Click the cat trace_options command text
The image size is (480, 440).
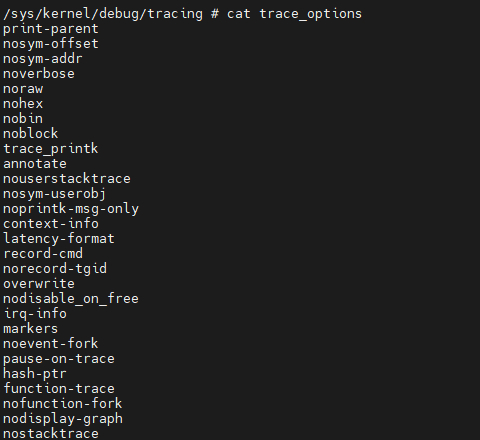tap(294, 14)
